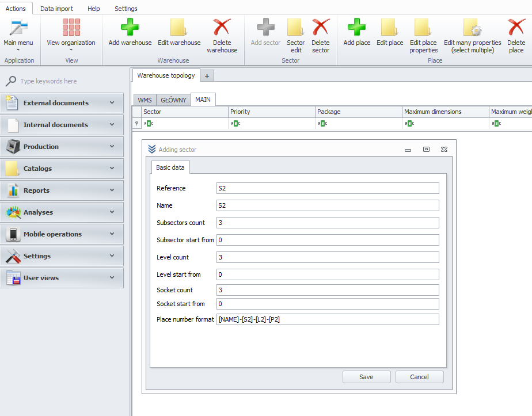Click Mobile operations phone icon

click(13, 234)
